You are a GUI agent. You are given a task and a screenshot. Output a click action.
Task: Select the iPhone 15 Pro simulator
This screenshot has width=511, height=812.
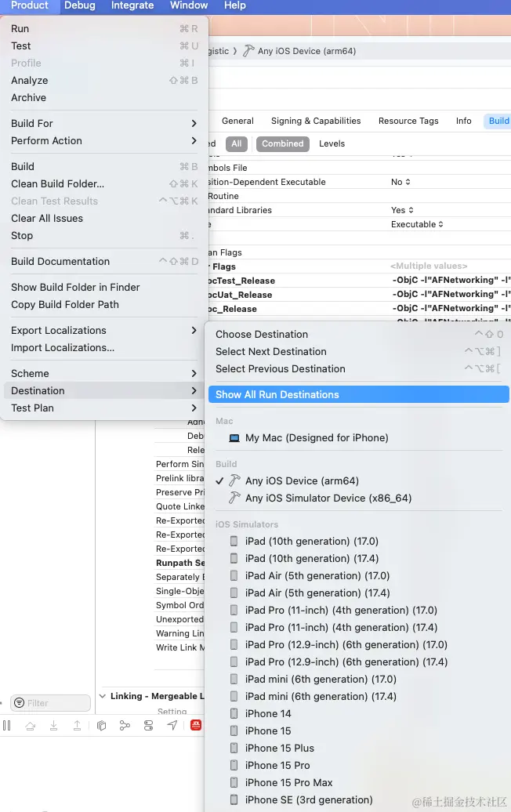point(277,765)
